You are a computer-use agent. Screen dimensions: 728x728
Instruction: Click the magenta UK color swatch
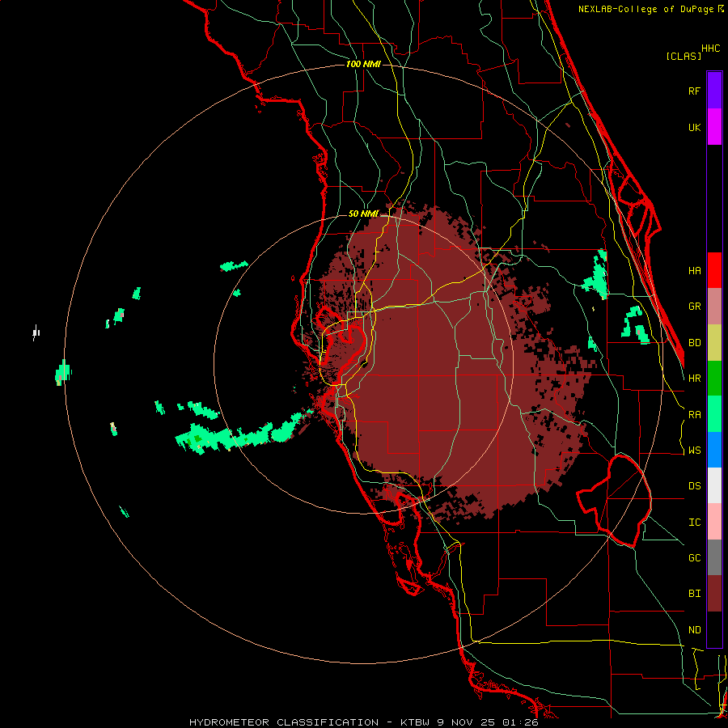click(x=714, y=127)
